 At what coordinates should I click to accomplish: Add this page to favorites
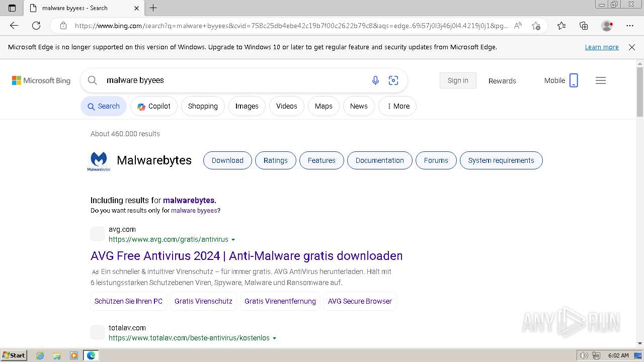pos(536,26)
